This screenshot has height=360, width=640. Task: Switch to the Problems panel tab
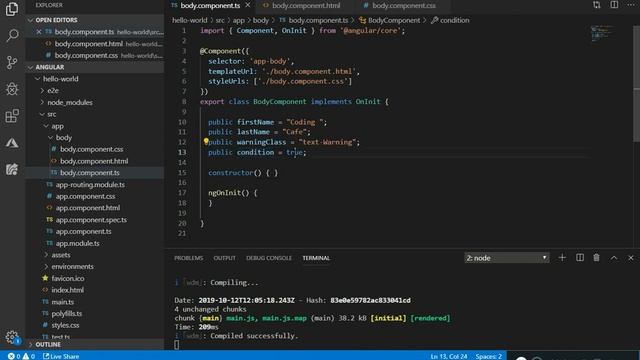point(189,258)
